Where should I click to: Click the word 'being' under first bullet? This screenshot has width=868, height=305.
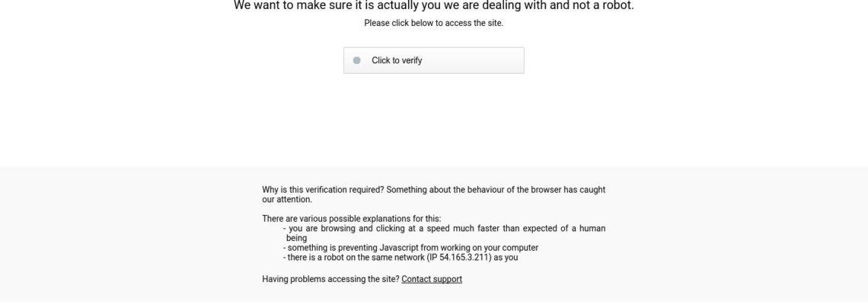point(296,238)
